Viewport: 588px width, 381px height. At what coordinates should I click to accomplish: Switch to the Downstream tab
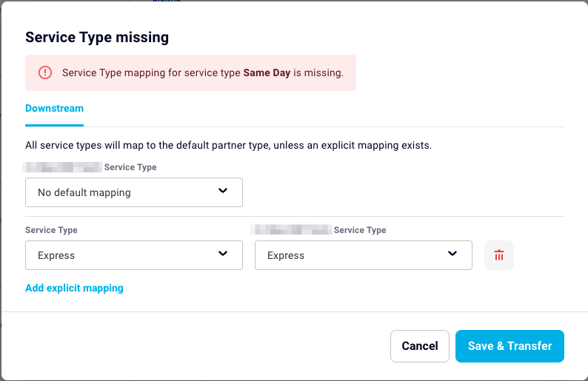[54, 108]
